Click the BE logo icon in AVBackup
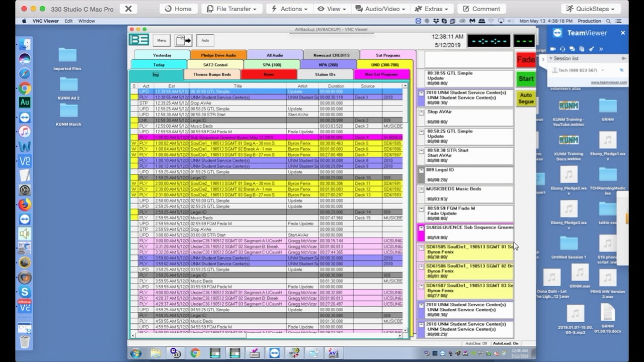This screenshot has width=644, height=362. click(139, 40)
